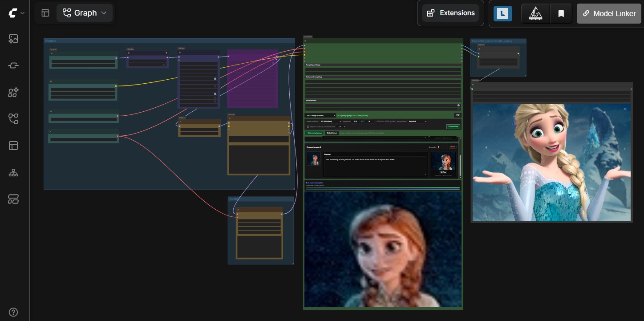644x321 pixels.
Task: Open the sparkle apps sidebar icon
Action: (13, 93)
